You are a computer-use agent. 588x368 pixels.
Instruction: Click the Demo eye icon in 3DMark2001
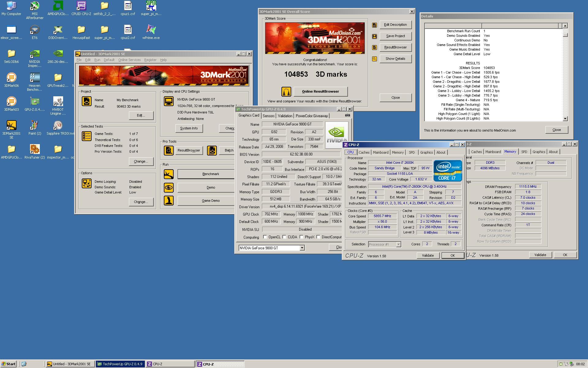point(169,187)
